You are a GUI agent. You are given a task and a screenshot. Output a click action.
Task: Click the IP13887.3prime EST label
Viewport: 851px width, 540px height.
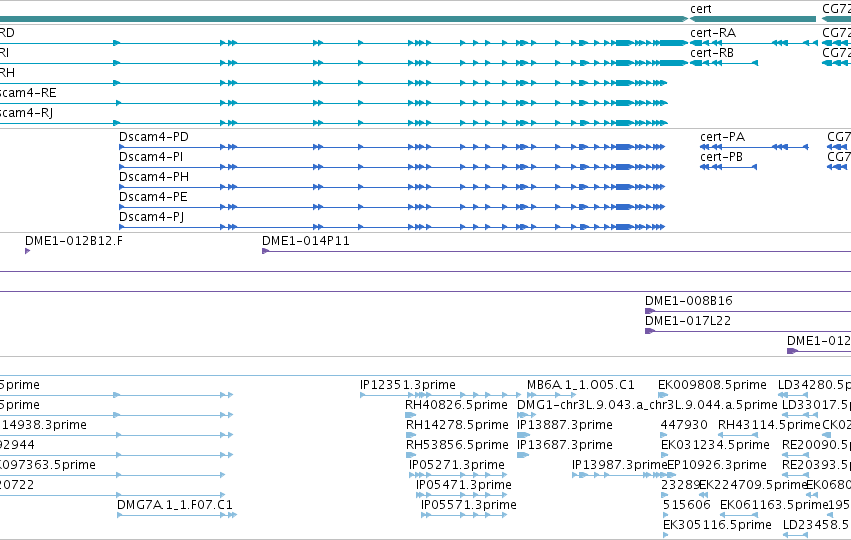tap(564, 425)
